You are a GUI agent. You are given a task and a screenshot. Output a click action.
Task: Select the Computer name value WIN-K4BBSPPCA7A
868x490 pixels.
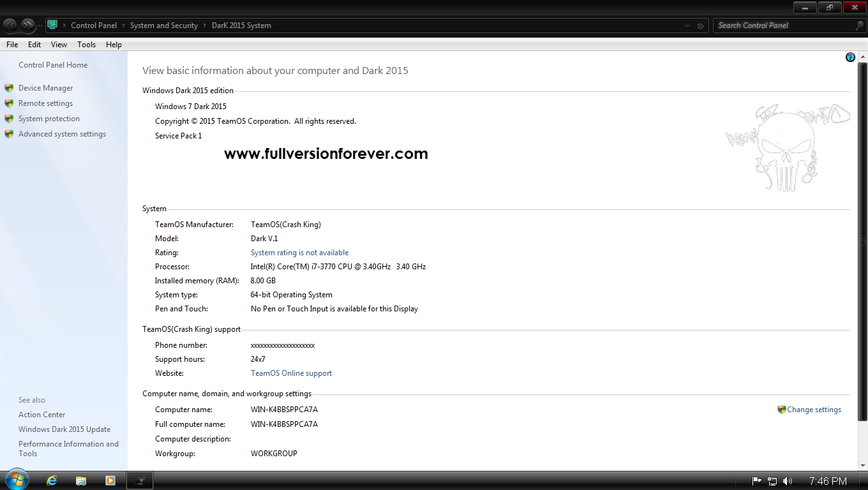coord(284,410)
